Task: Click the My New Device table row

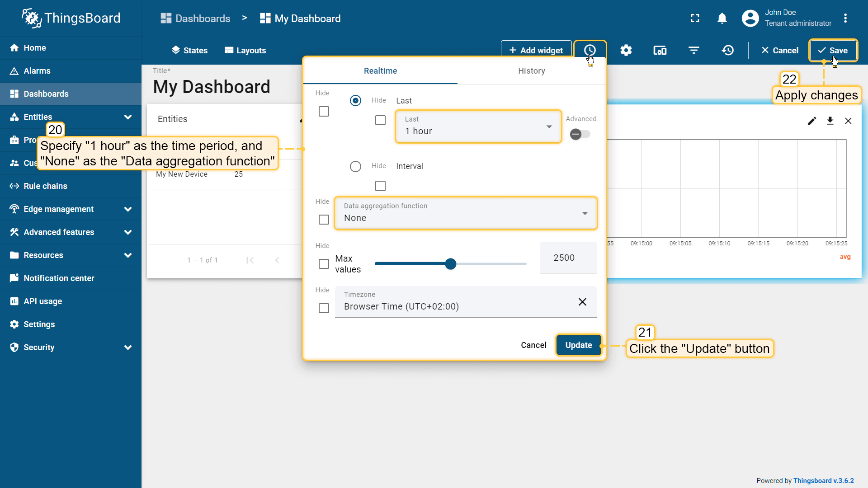Action: coord(225,174)
